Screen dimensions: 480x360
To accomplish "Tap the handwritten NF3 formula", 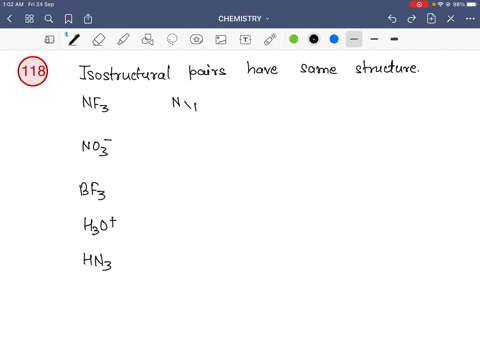I will (x=95, y=103).
